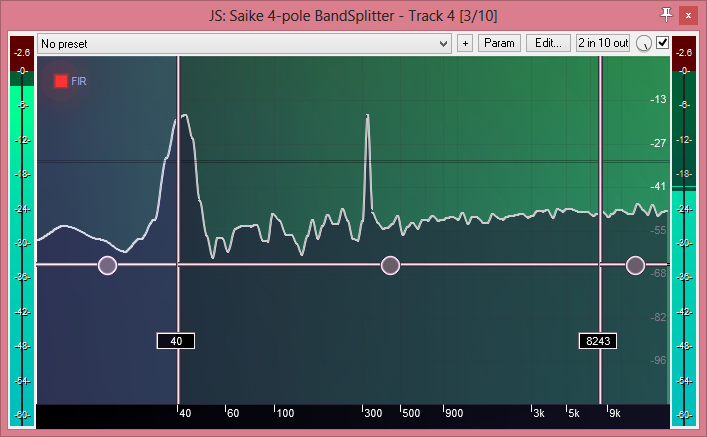The image size is (707, 437).
Task: Click the wet/dry mix knob
Action: [x=643, y=43]
